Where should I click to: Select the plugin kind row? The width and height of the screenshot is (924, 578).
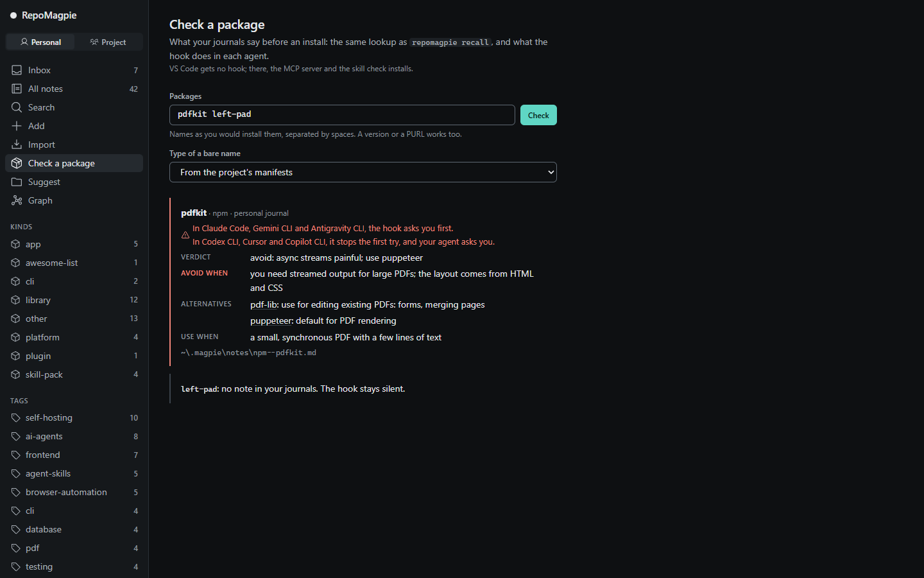tap(74, 356)
